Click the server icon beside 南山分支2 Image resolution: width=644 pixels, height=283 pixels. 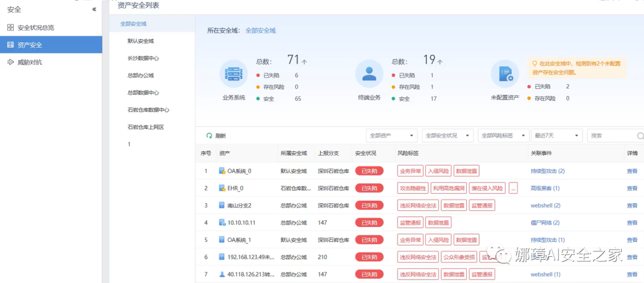pyautogui.click(x=222, y=206)
